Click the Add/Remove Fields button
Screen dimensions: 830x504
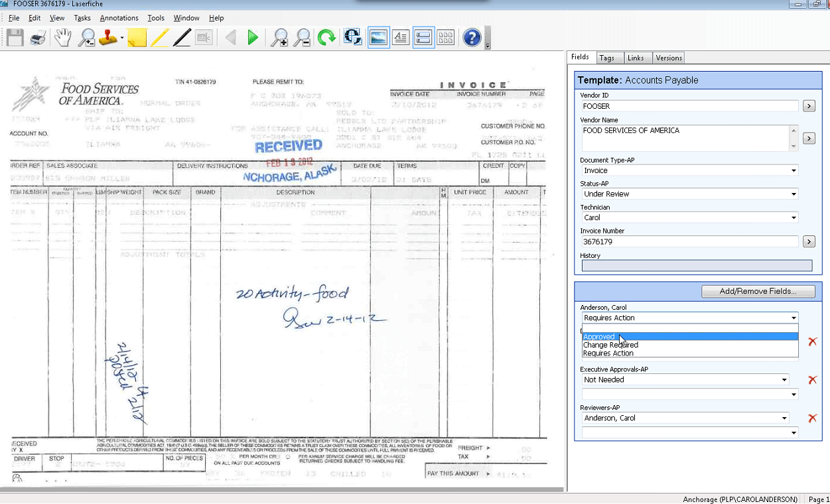tap(759, 291)
